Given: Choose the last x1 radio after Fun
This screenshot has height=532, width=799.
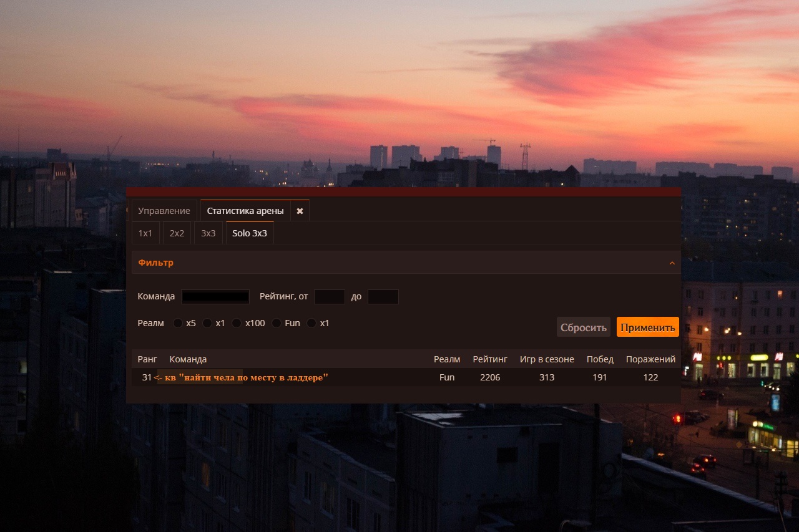Looking at the screenshot, I should click(311, 323).
